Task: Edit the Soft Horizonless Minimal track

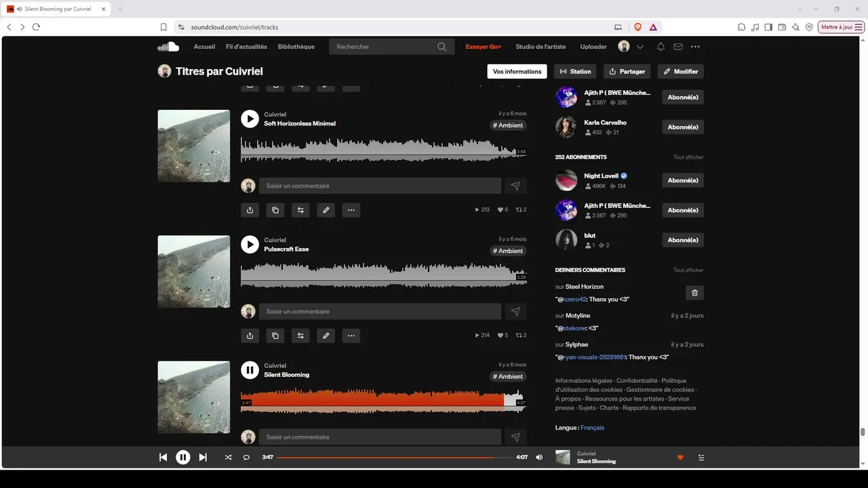Action: pyautogui.click(x=326, y=210)
